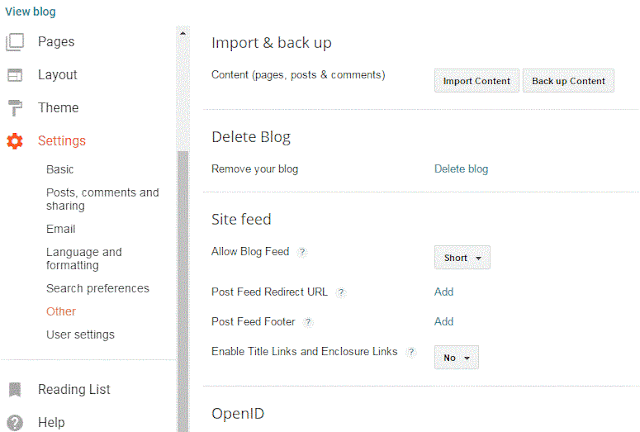Click the Delete blog link
The image size is (640, 432).
pyautogui.click(x=461, y=169)
